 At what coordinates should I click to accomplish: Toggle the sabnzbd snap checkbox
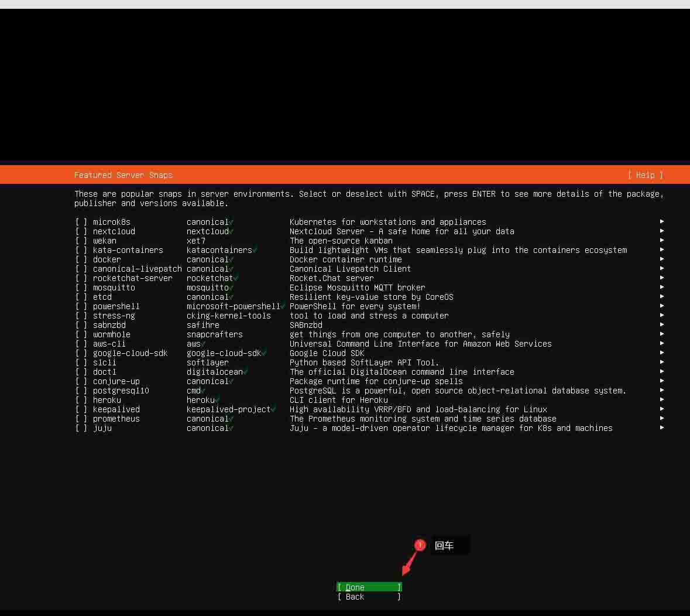pyautogui.click(x=81, y=325)
